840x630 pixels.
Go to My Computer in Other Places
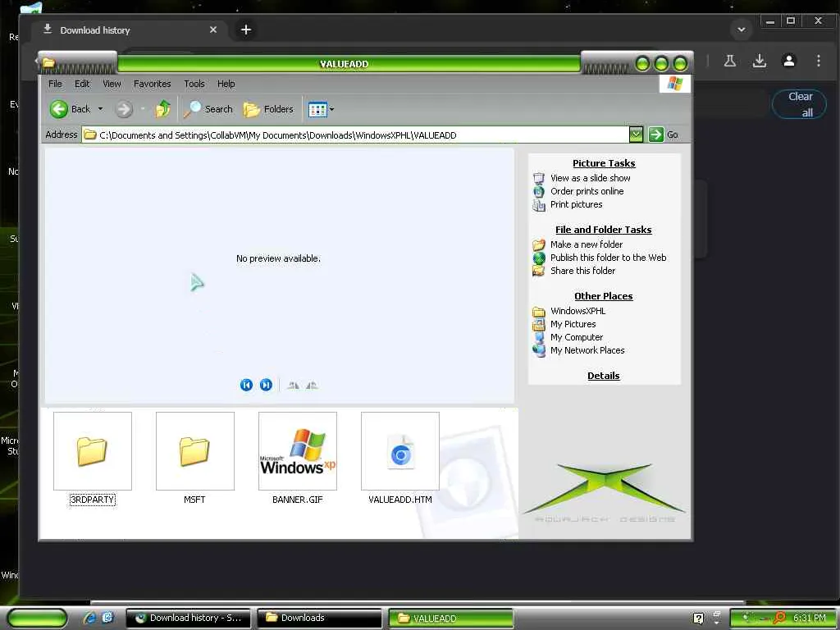577,337
